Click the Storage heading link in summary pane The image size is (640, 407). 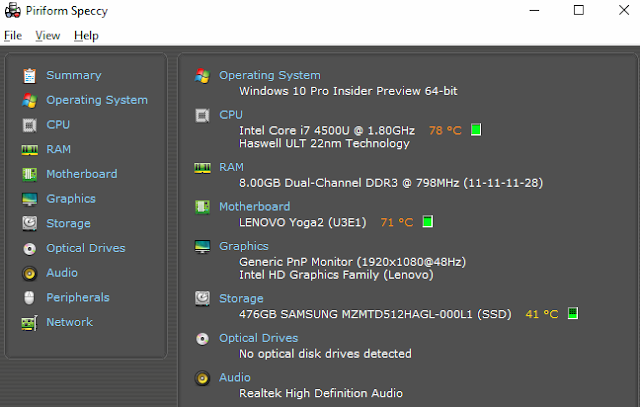[x=241, y=298]
